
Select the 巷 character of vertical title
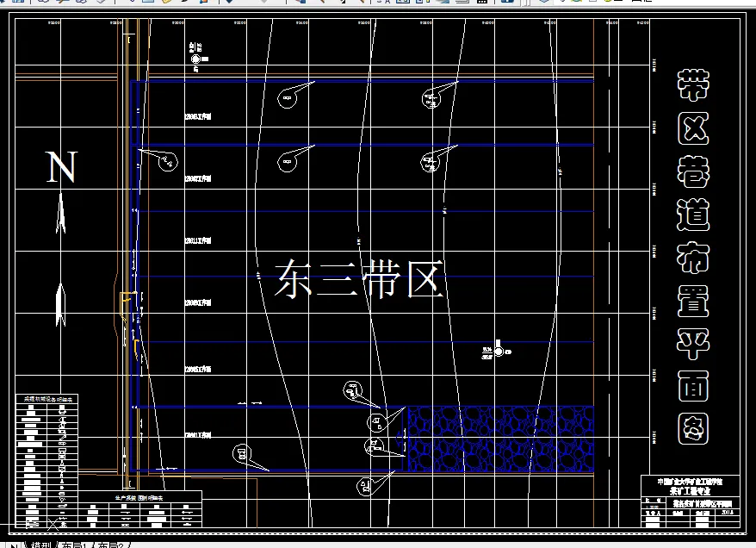coord(693,171)
